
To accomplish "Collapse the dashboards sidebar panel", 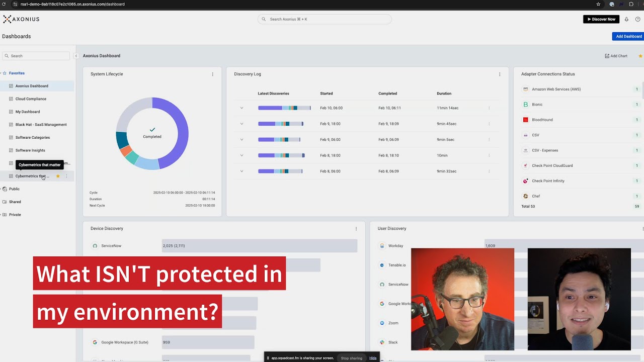I will click(x=76, y=56).
